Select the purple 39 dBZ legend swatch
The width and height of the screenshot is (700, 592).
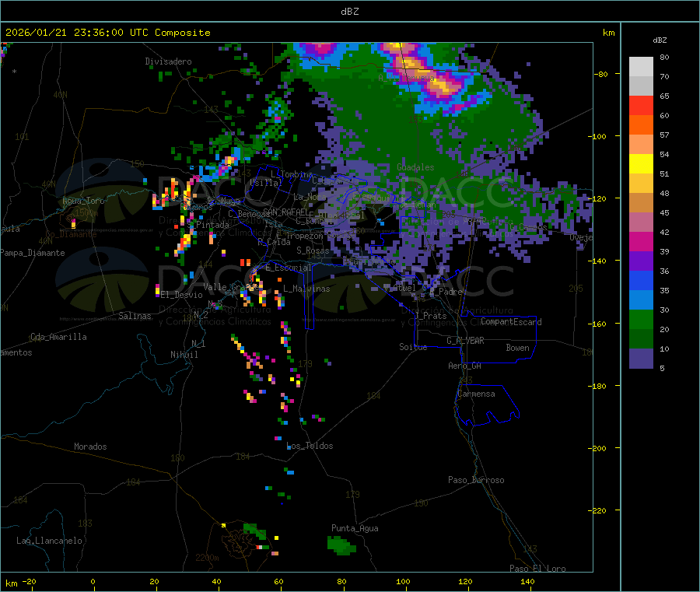click(x=641, y=261)
